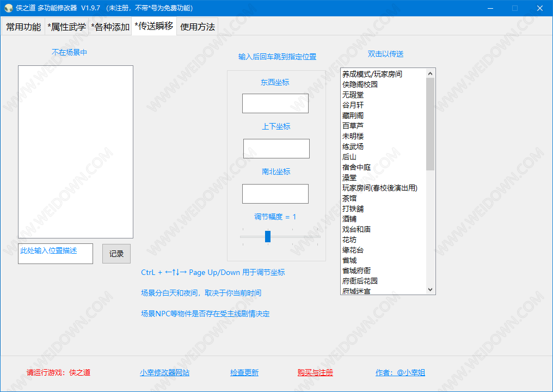Visit the 作者：@小幸姐 link
This screenshot has width=553, height=392.
[400, 372]
